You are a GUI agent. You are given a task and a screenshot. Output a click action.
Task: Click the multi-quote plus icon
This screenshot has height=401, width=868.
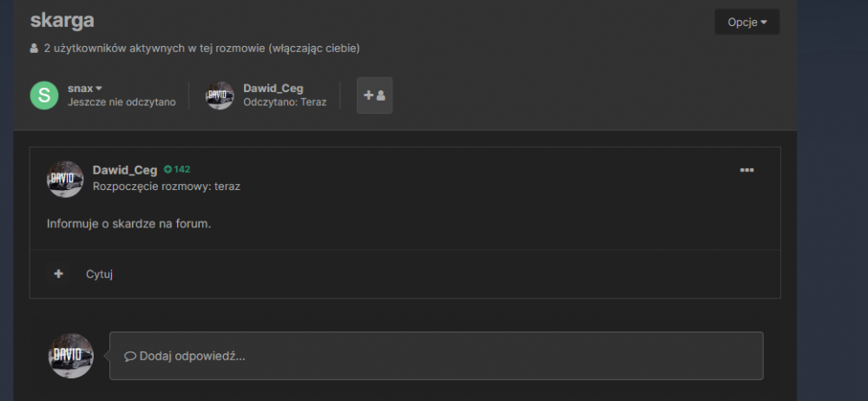(x=59, y=273)
